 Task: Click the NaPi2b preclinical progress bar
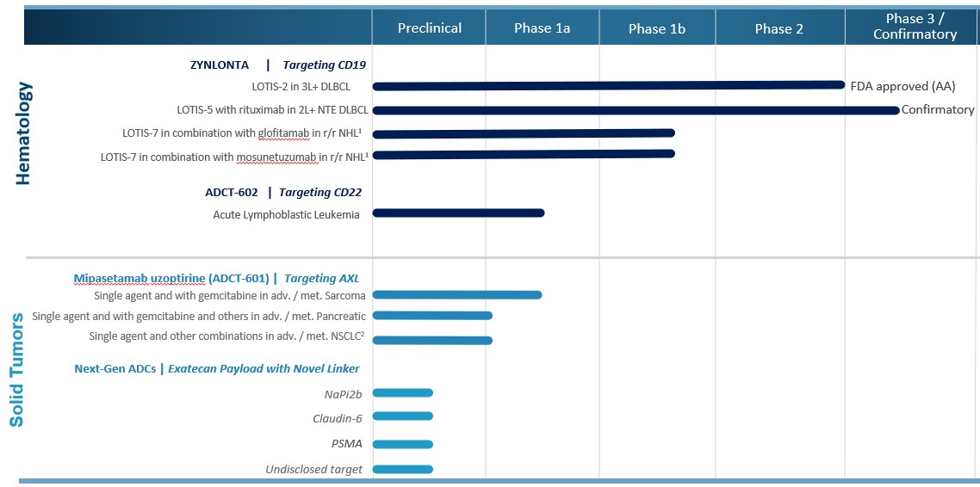click(x=402, y=393)
